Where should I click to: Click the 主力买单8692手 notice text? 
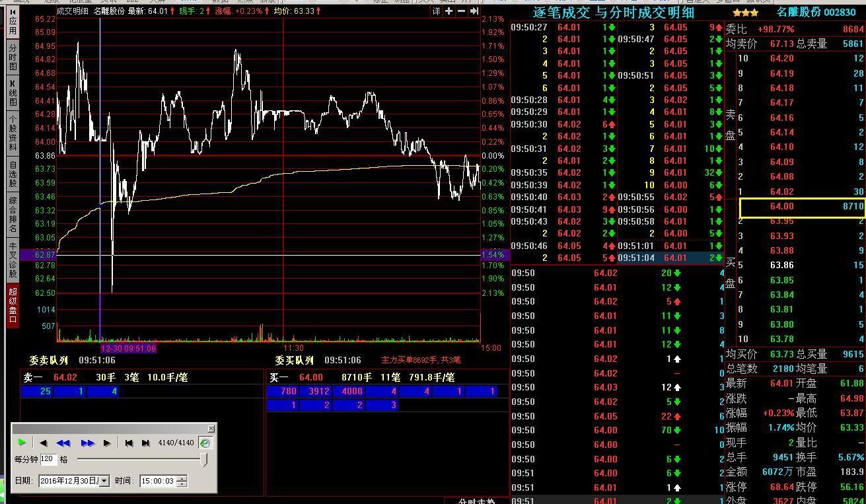click(x=421, y=360)
